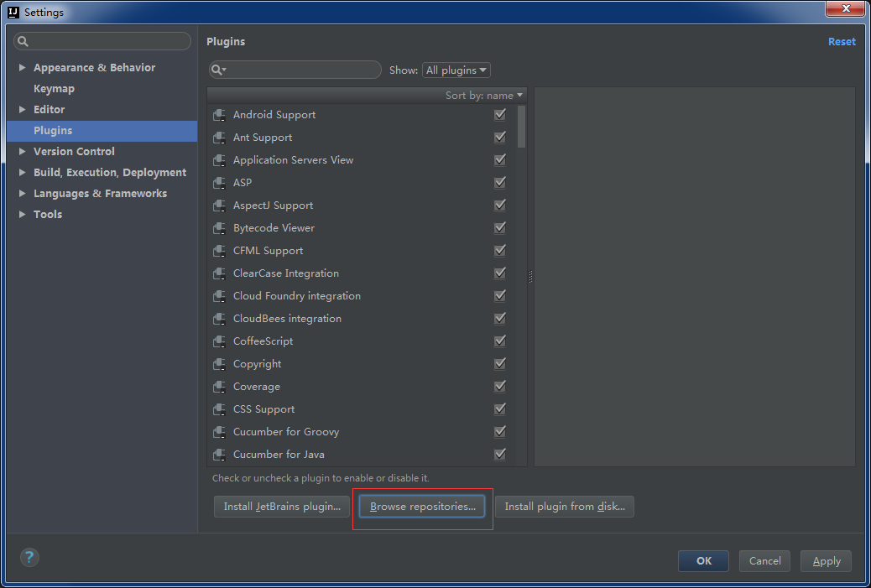Click the Cancel button
This screenshot has height=588, width=871.
click(764, 561)
